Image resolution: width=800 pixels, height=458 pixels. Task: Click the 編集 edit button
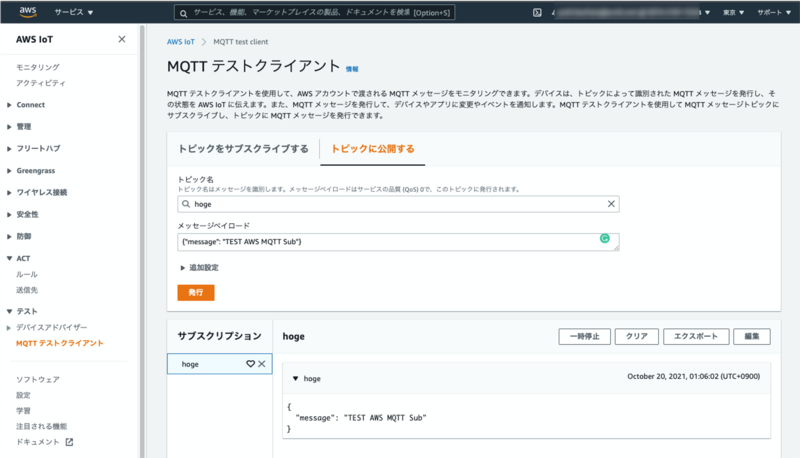click(x=752, y=337)
